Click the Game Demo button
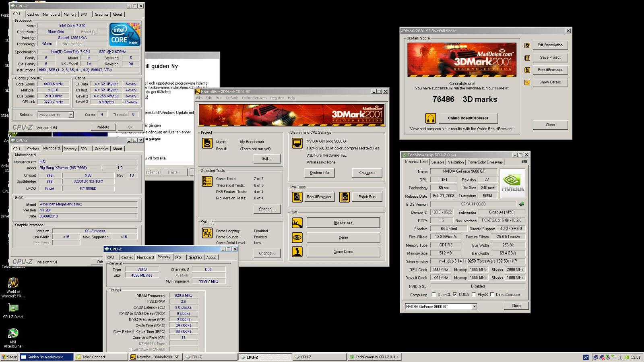The width and height of the screenshot is (644, 362). (x=343, y=252)
